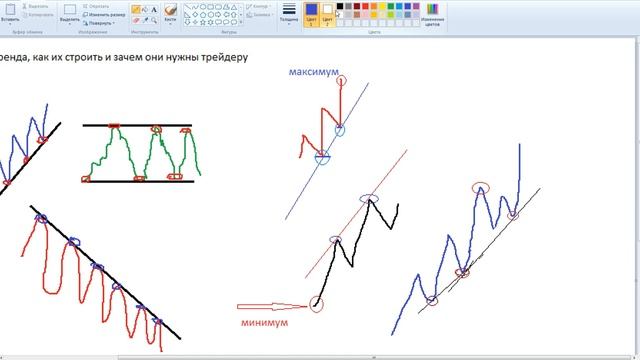Choose the Right arrow shape

point(218,15)
